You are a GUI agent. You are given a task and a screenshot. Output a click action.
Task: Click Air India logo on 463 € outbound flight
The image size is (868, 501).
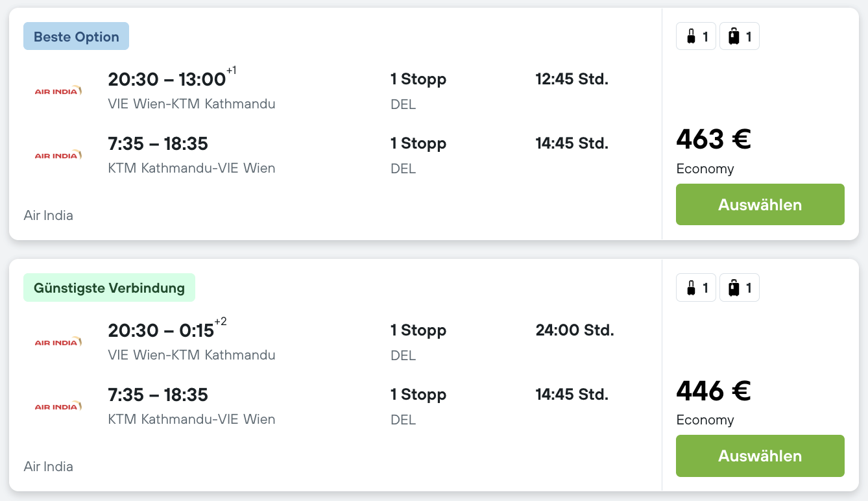pos(58,91)
